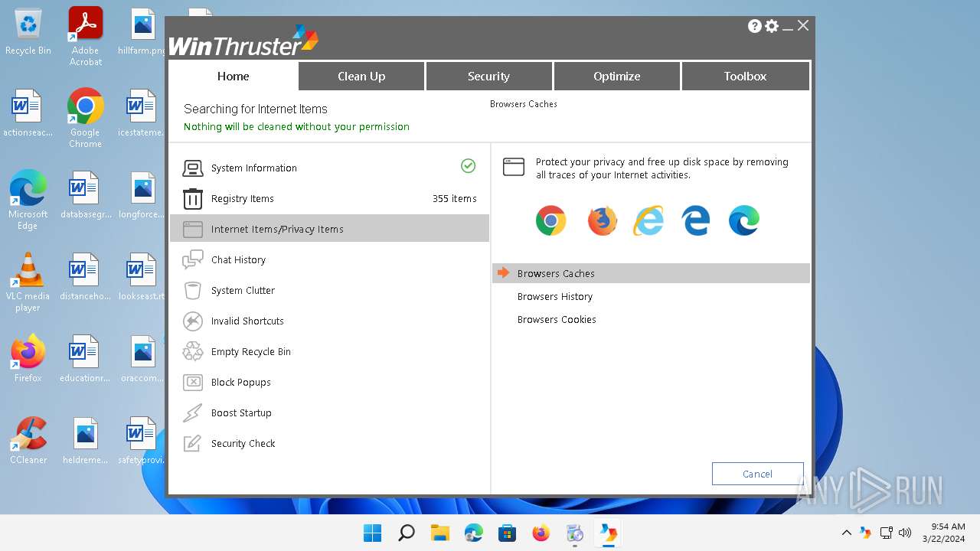Select the Browsers Cookies entry

557,319
